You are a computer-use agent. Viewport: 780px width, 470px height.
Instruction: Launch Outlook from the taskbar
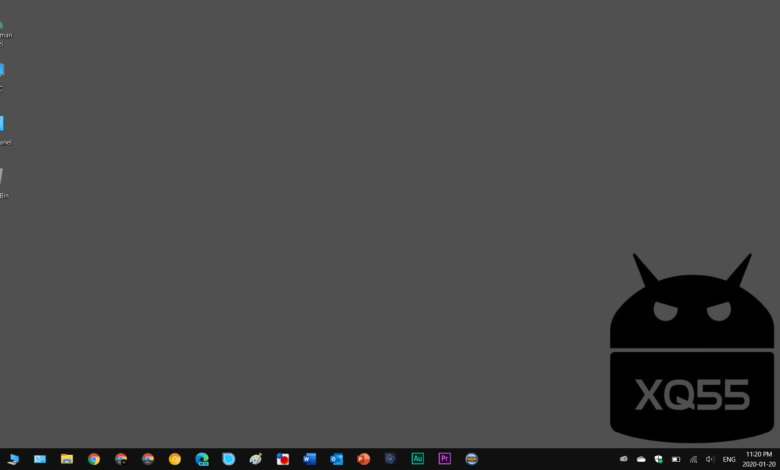(x=337, y=459)
